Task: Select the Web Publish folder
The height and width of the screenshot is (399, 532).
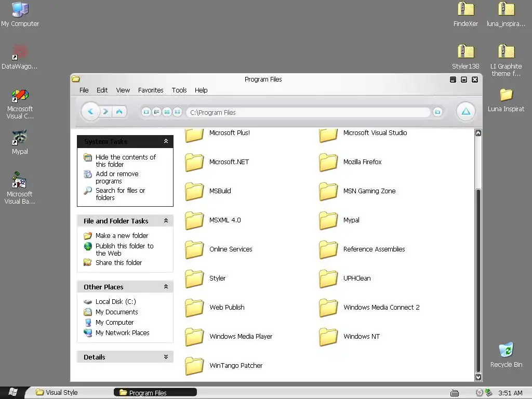Action: (x=215, y=308)
